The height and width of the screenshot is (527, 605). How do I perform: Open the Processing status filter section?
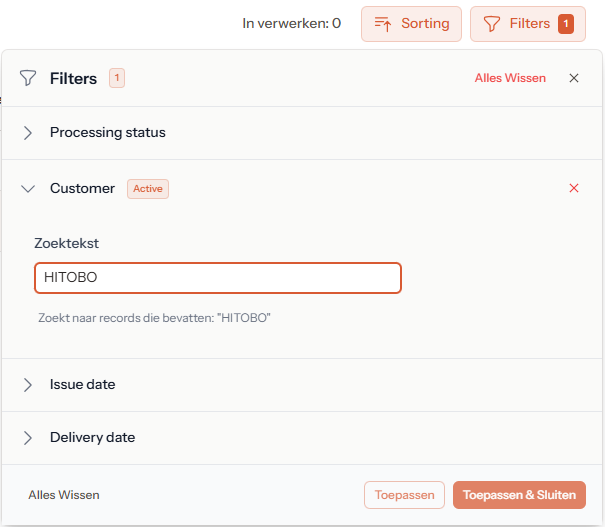click(108, 133)
